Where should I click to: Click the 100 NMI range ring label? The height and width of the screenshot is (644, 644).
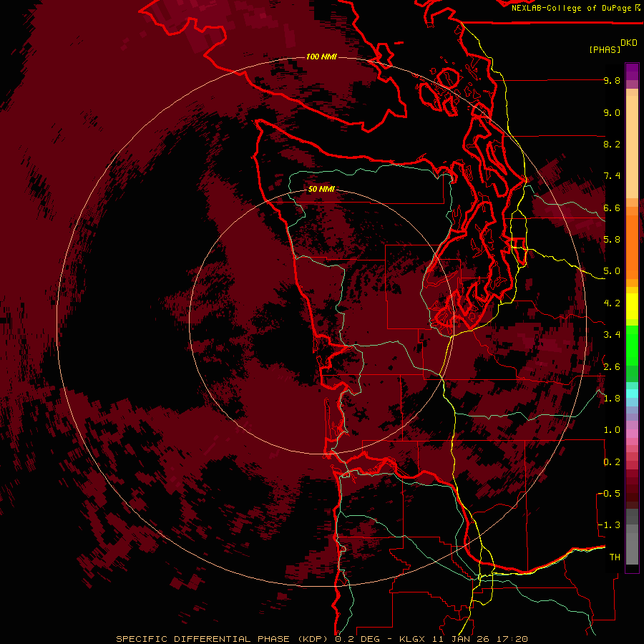coord(321,57)
